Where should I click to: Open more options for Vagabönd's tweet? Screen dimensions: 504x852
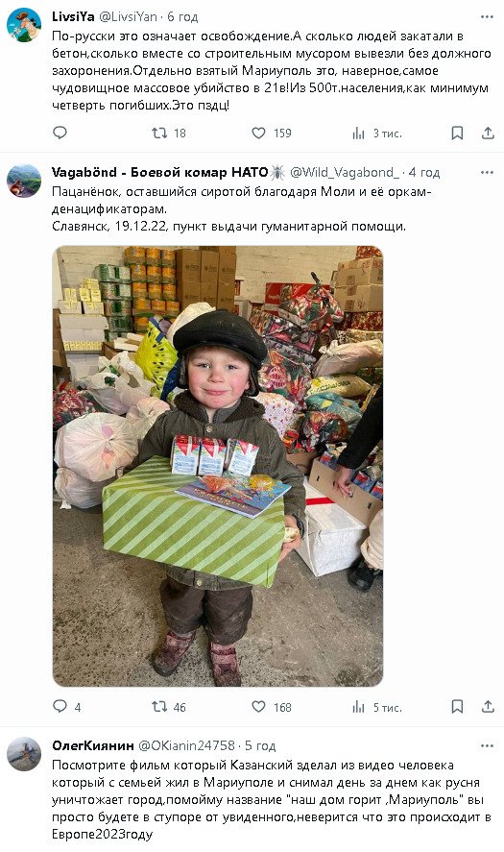[x=487, y=172]
